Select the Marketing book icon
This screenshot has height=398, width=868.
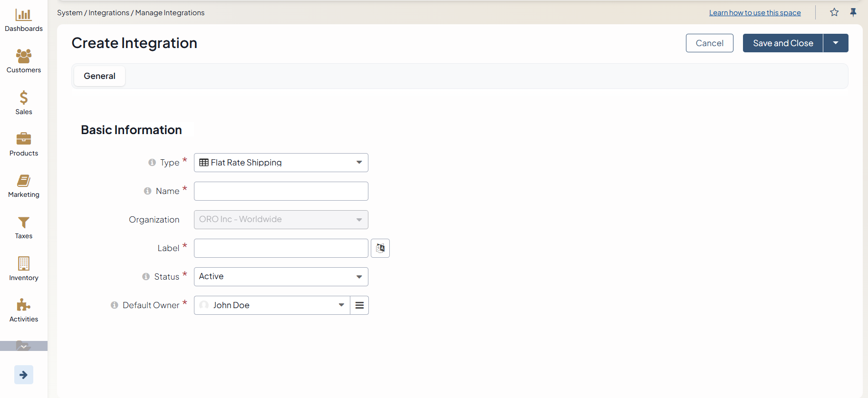(23, 181)
